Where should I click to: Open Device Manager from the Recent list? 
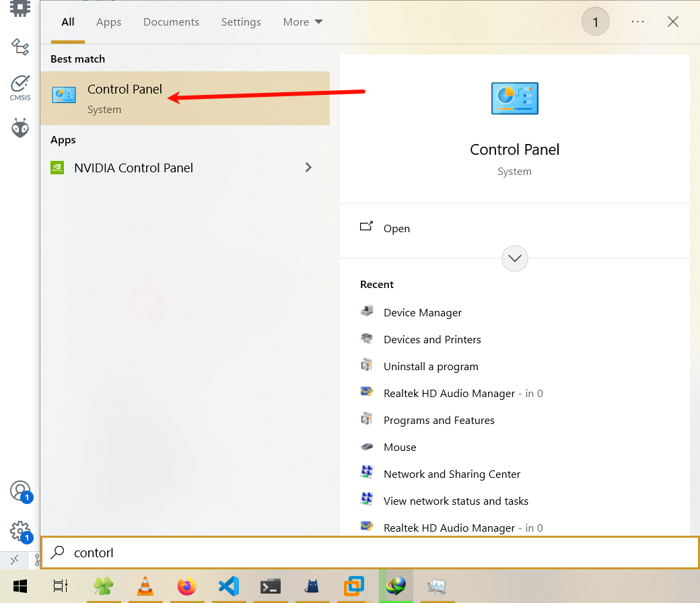tap(422, 313)
